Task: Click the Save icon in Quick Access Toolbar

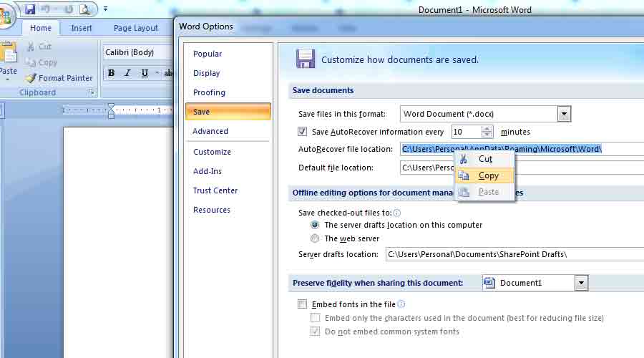Action: [x=30, y=9]
